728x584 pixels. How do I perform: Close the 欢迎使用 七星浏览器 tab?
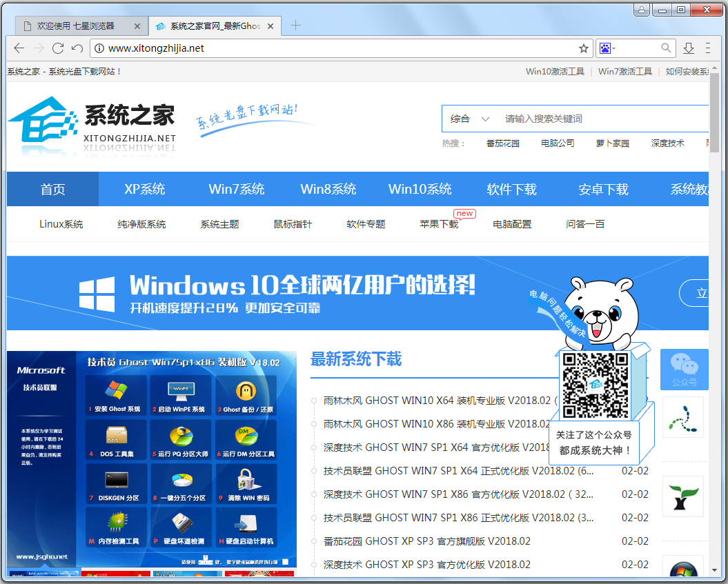pos(137,26)
